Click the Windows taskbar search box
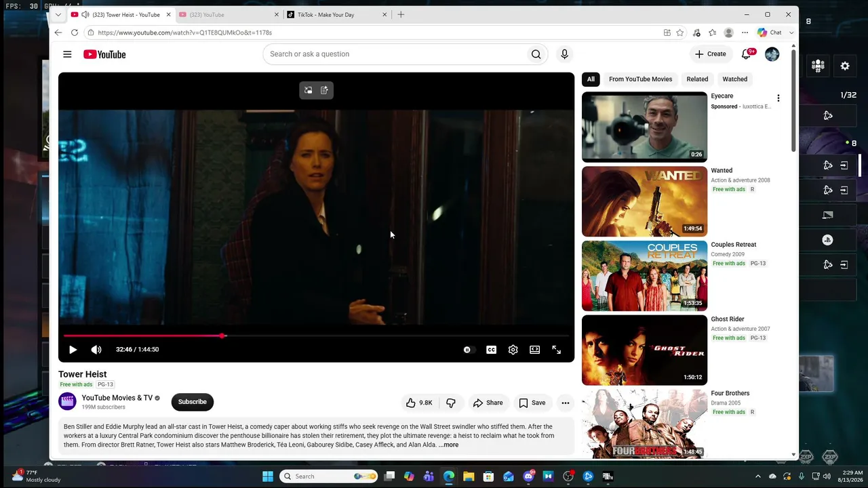The image size is (868, 488). point(329,476)
